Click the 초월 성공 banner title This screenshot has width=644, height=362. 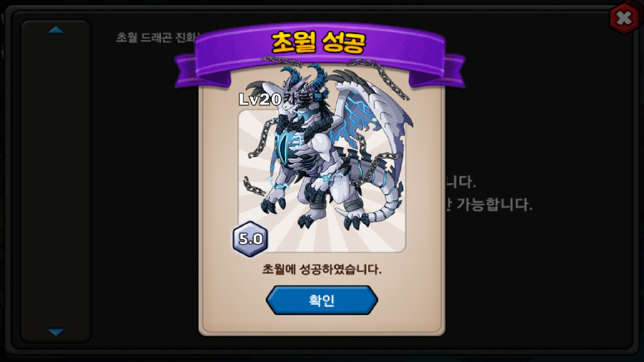(x=318, y=43)
